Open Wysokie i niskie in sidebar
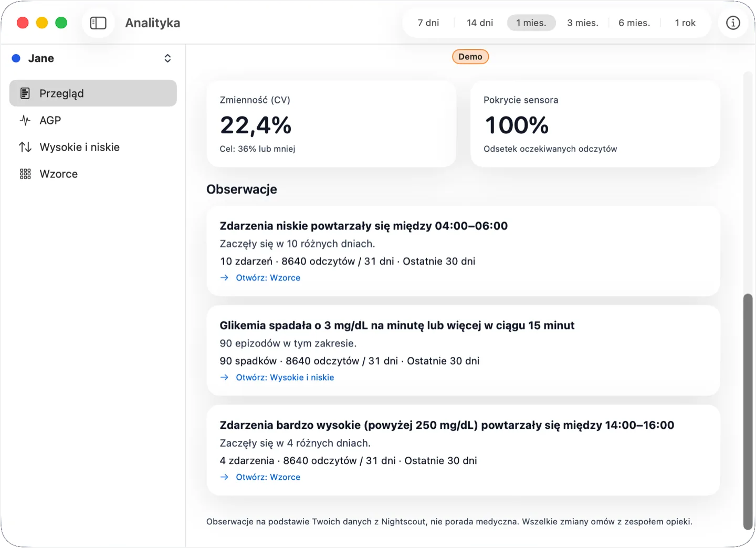 pyautogui.click(x=93, y=147)
